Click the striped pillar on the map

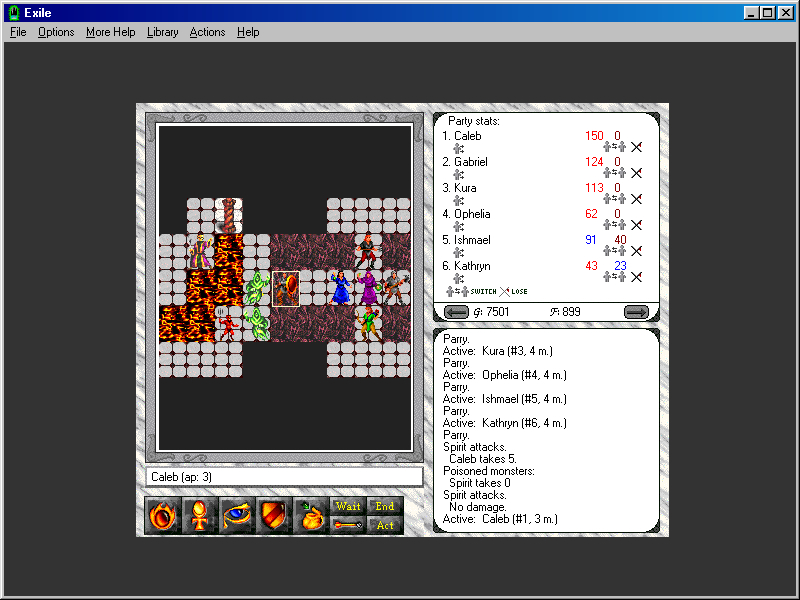229,215
